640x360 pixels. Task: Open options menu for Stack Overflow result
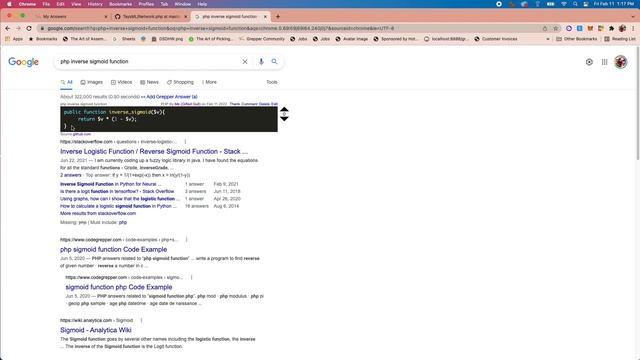pyautogui.click(x=185, y=142)
